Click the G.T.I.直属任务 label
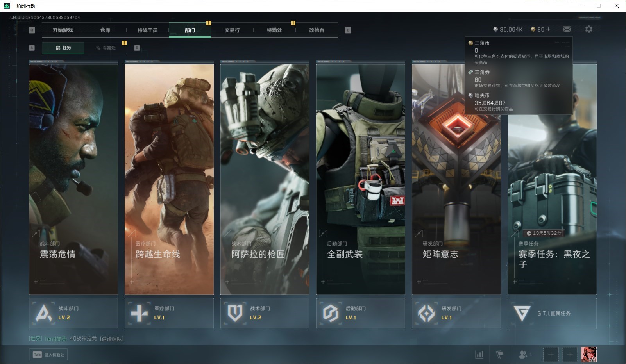The image size is (626, 364). click(554, 313)
